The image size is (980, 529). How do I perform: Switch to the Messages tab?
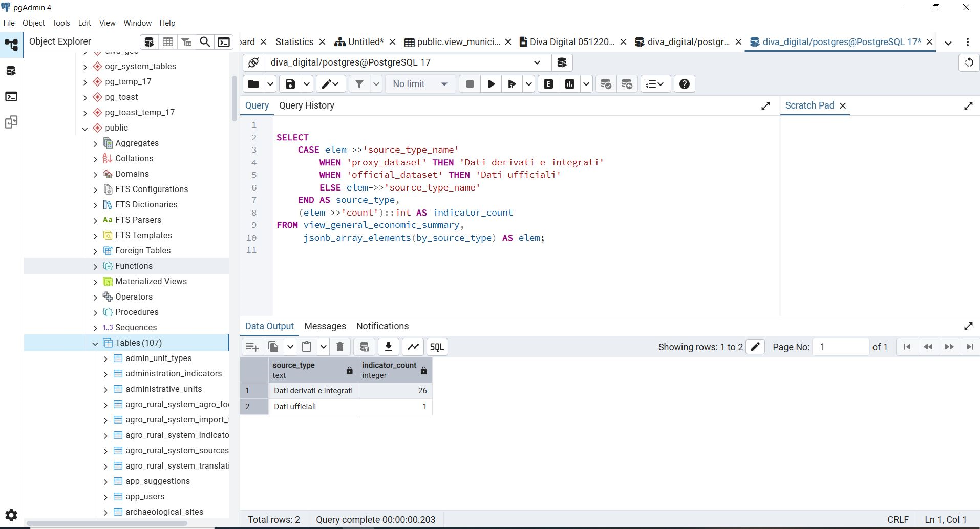click(325, 326)
